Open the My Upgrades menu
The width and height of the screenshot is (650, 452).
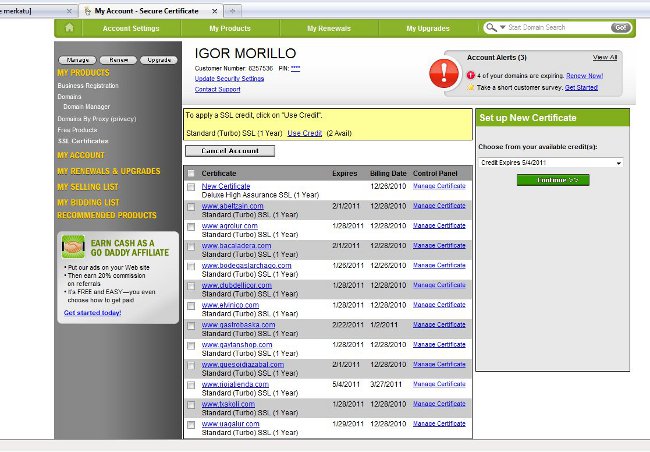[x=426, y=28]
